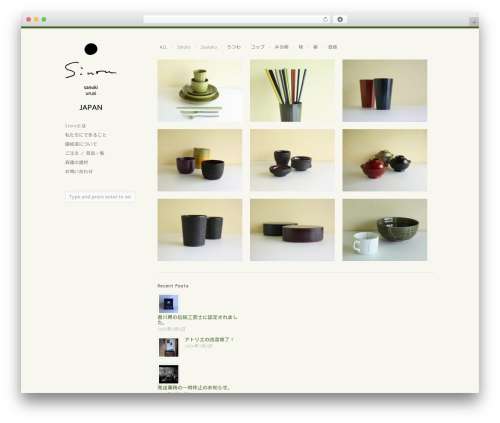
Task: Open the 私たちにできること sidebar link
Action: click(x=86, y=135)
